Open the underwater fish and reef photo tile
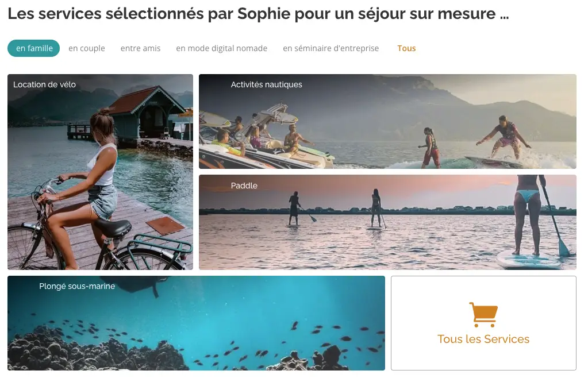Screen dimensions: 588x382 [x=196, y=323]
